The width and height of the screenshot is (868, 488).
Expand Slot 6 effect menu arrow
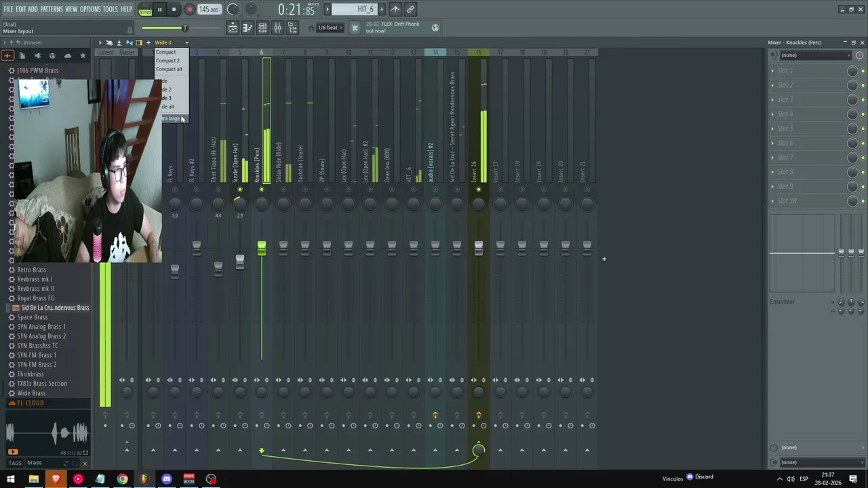[x=772, y=143]
